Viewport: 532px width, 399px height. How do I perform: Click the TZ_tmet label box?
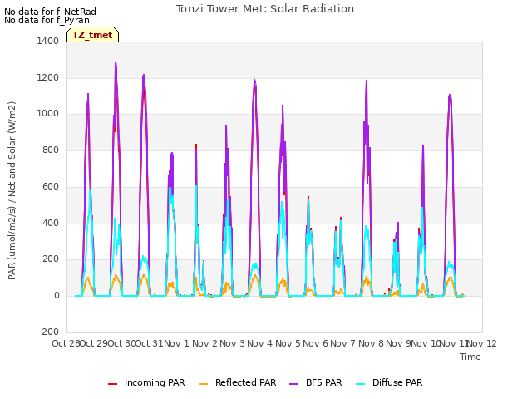pos(92,35)
